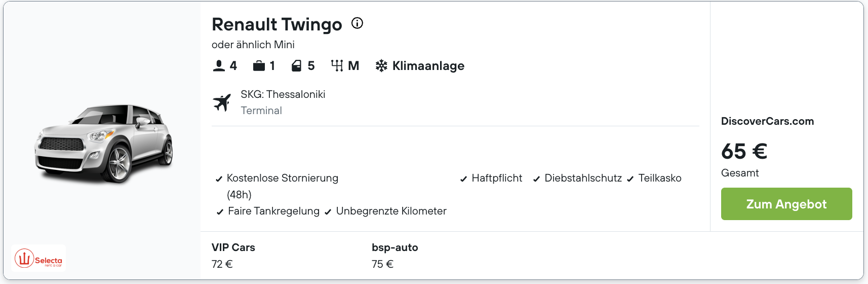Click the car doors icon
The height and width of the screenshot is (284, 868).
pyautogui.click(x=297, y=66)
